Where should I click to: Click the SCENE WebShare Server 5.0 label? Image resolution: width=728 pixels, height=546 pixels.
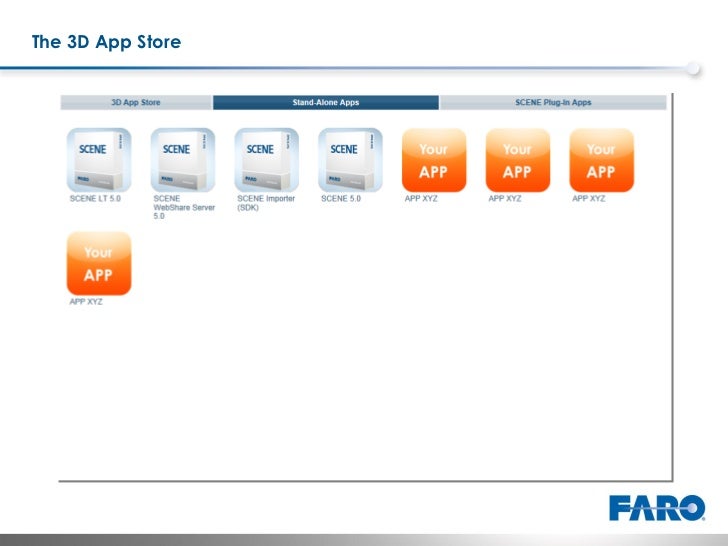[x=184, y=207]
